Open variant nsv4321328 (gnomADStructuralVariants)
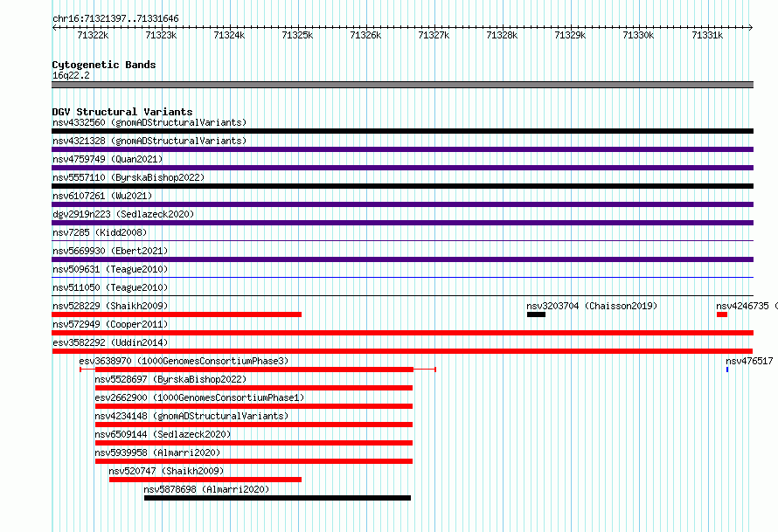The height and width of the screenshot is (532, 778). click(149, 141)
